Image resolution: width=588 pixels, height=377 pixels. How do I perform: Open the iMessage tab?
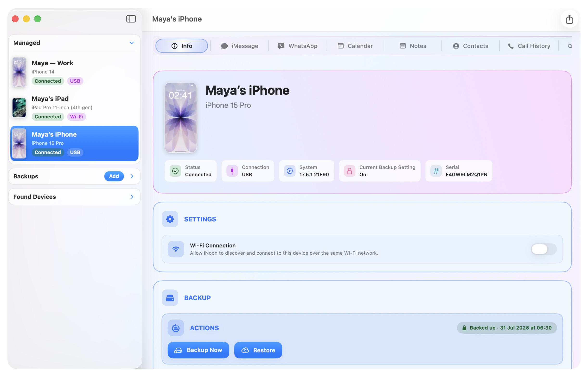point(239,46)
